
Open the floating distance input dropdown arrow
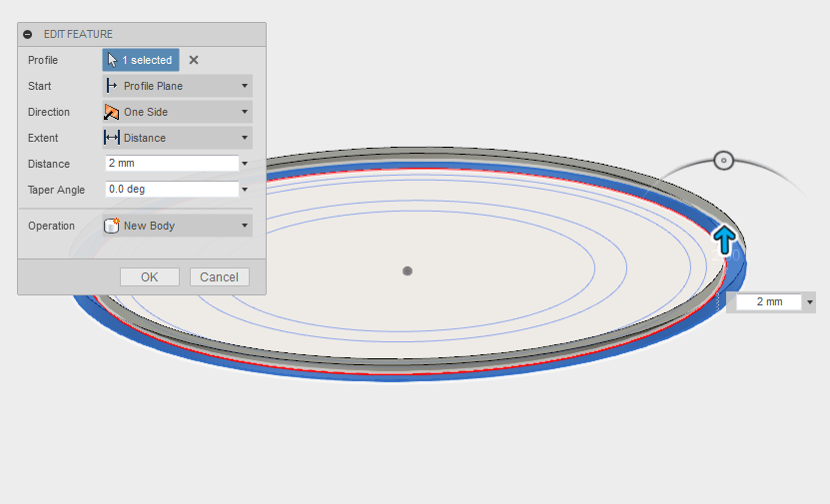(809, 302)
